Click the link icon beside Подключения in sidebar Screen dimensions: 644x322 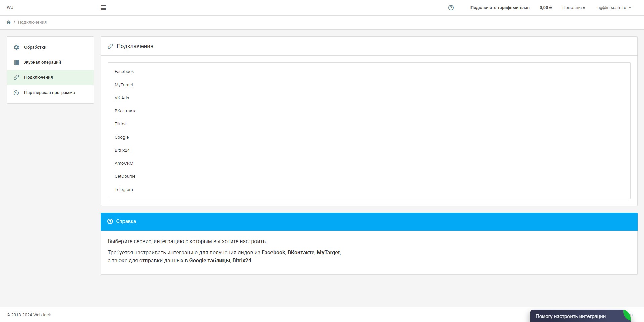pos(16,77)
